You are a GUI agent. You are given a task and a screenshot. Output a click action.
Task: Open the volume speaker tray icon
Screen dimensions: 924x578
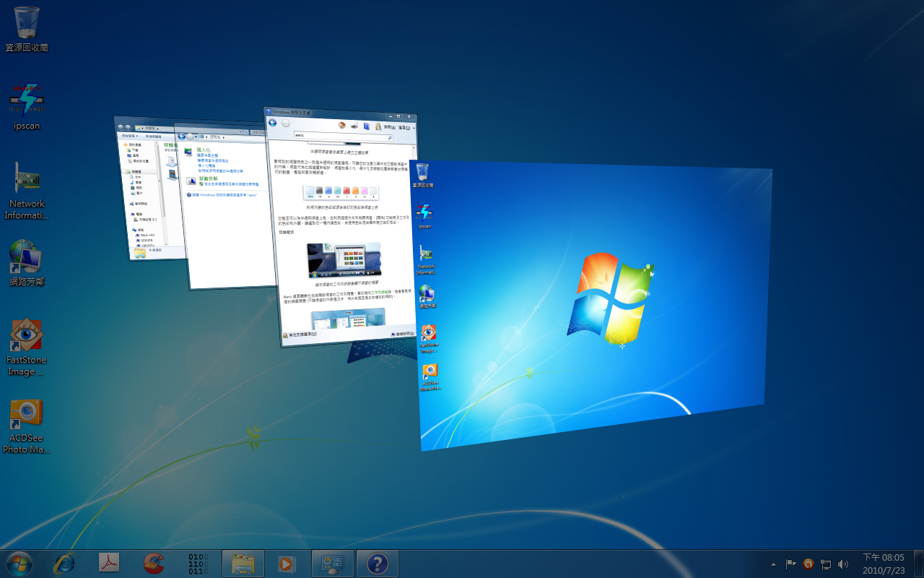coord(843,564)
